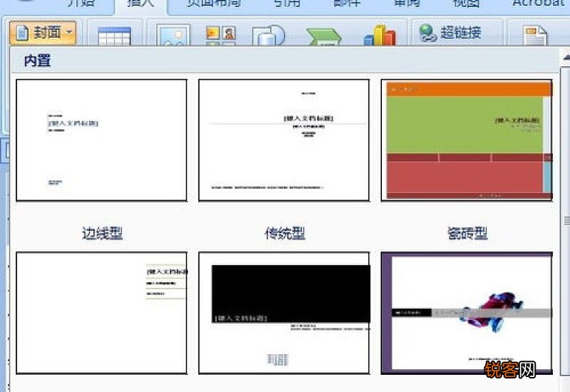Select the cover thumbnail with right-aligned title lines
Image resolution: width=570 pixels, height=392 pixels.
101,313
